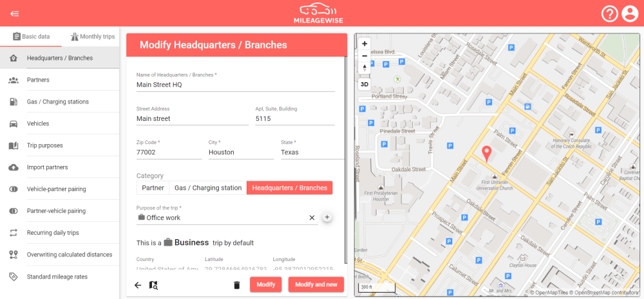Switch to the Basic data tab
Viewport: 644px width, 299px height.
coord(31,37)
